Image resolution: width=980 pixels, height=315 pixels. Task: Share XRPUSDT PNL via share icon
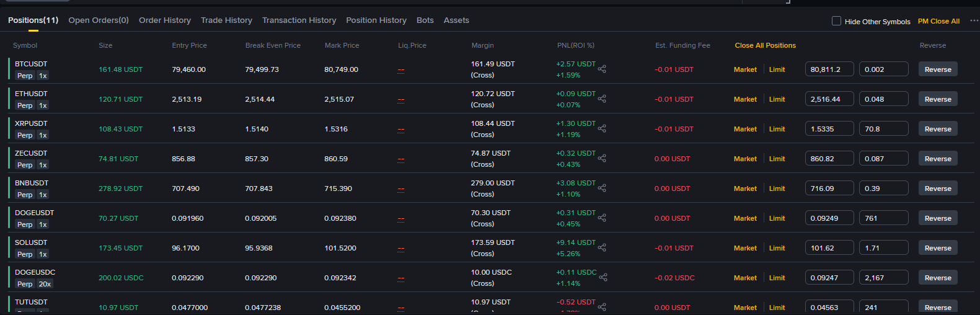(x=602, y=128)
